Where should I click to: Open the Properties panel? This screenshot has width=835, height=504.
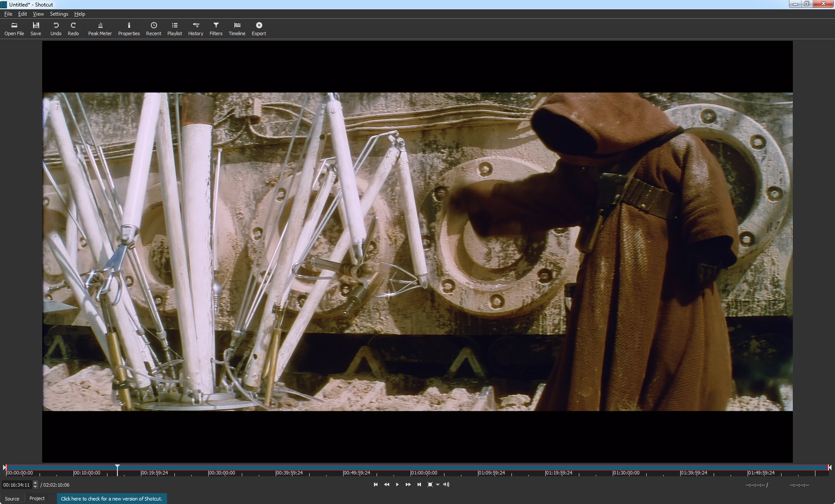click(x=129, y=29)
